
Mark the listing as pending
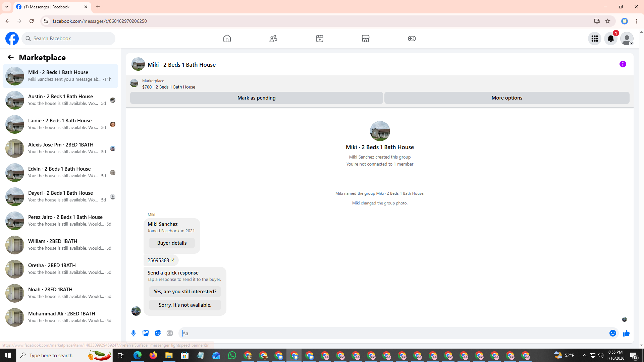(256, 98)
